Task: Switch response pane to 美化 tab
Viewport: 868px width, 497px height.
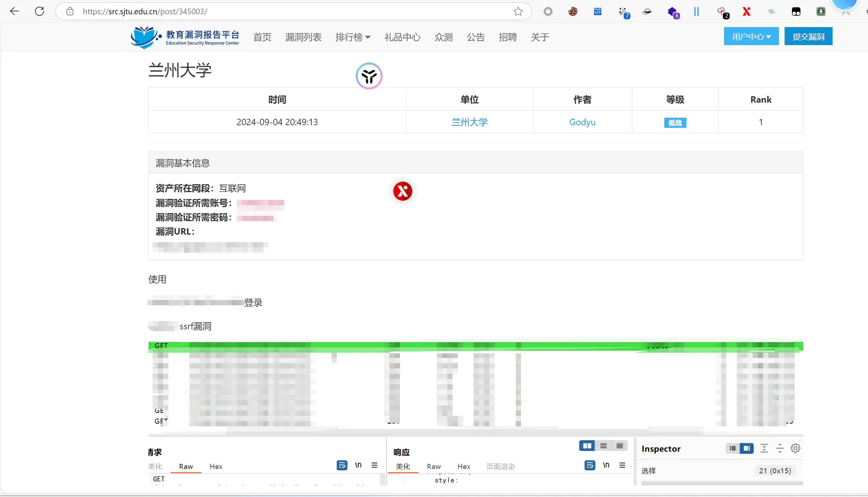Action: [403, 466]
